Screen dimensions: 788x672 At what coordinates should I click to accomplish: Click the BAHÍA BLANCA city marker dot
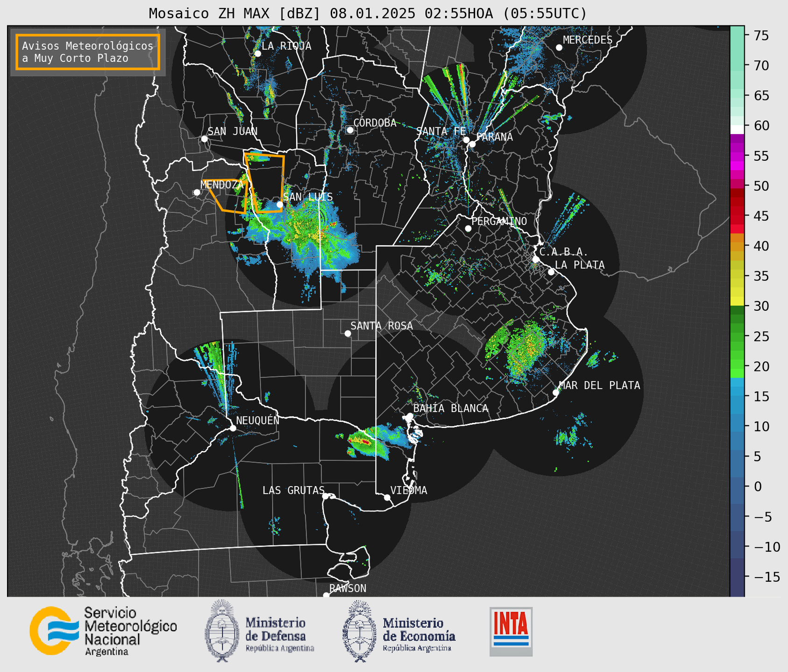pos(410,416)
